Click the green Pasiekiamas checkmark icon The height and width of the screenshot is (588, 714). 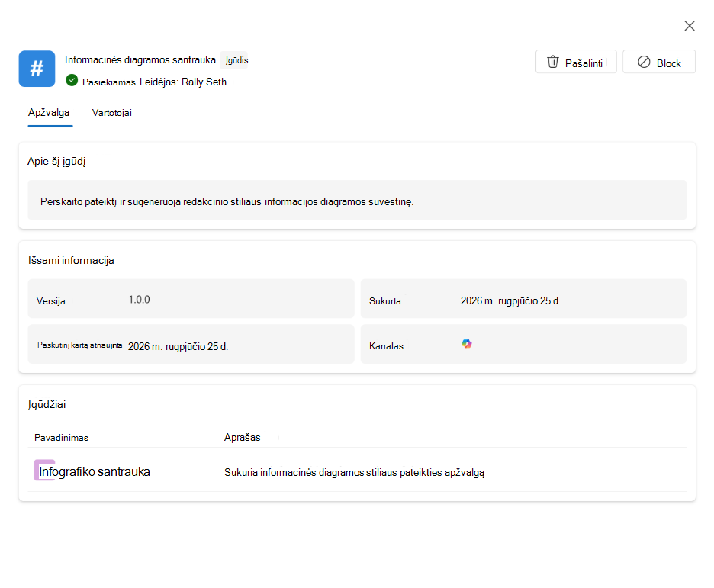tap(72, 81)
